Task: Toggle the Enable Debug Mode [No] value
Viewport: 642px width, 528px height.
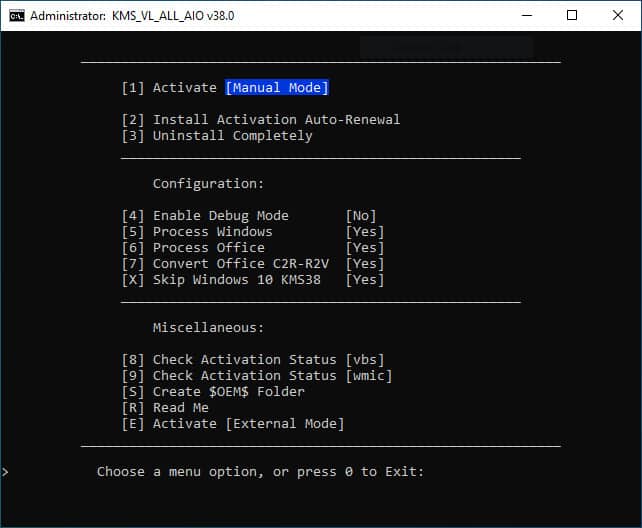Action: click(360, 216)
